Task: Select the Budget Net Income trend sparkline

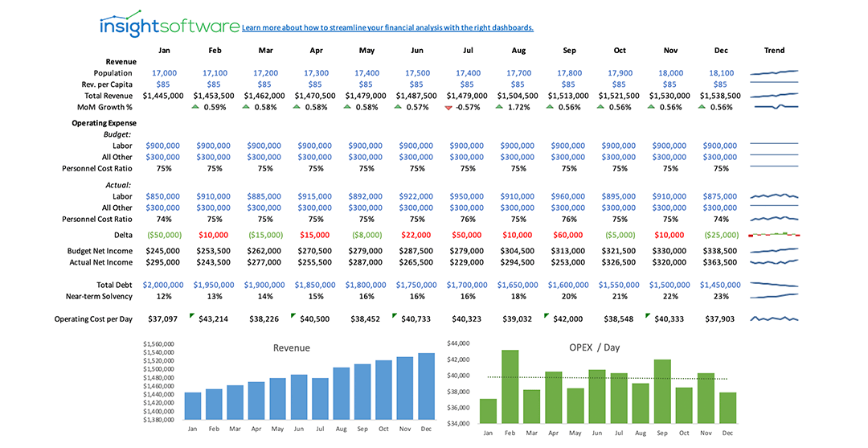Action: pyautogui.click(x=774, y=251)
